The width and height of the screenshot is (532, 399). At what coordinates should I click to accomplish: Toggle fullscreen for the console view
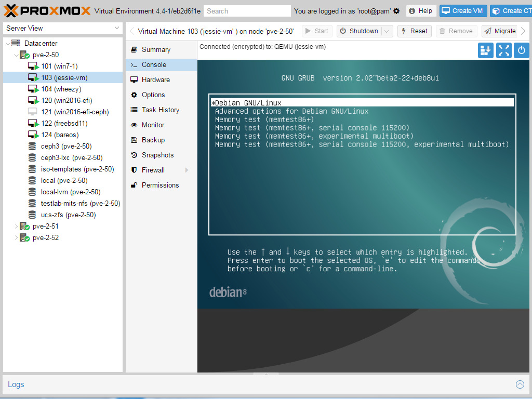(504, 50)
